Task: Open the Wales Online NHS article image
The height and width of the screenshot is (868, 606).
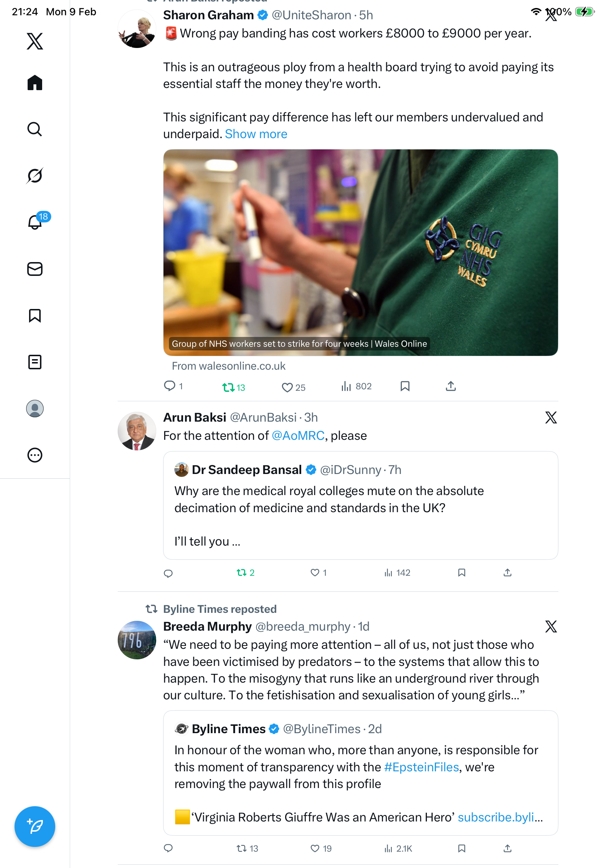Action: click(x=360, y=252)
